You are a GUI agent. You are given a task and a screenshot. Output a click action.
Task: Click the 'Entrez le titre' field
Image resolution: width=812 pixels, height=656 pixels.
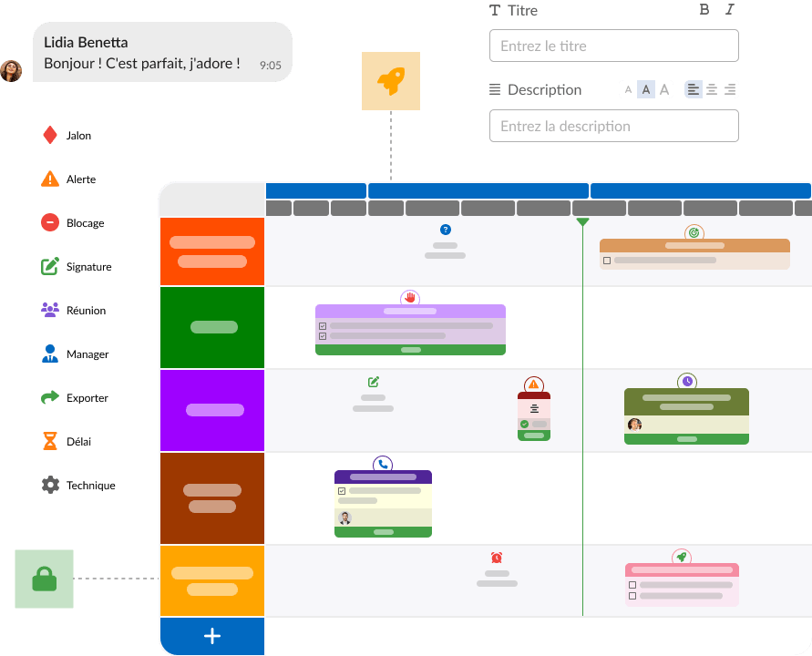coord(614,46)
